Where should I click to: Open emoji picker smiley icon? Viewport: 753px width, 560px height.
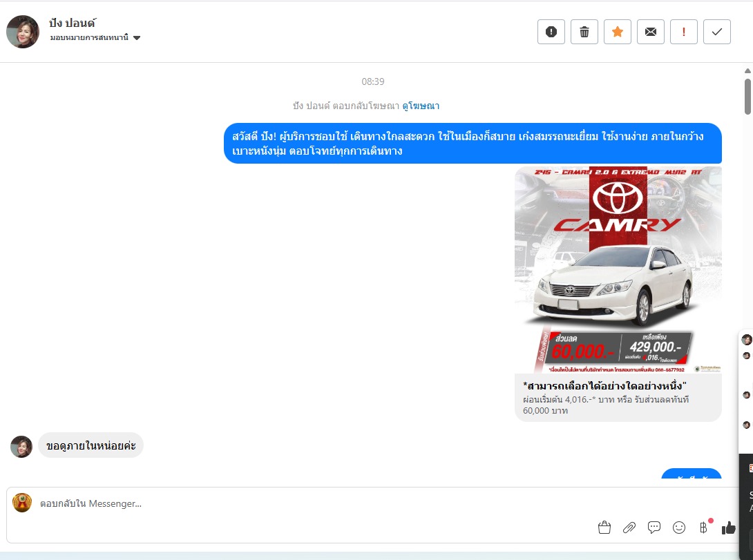click(x=679, y=528)
